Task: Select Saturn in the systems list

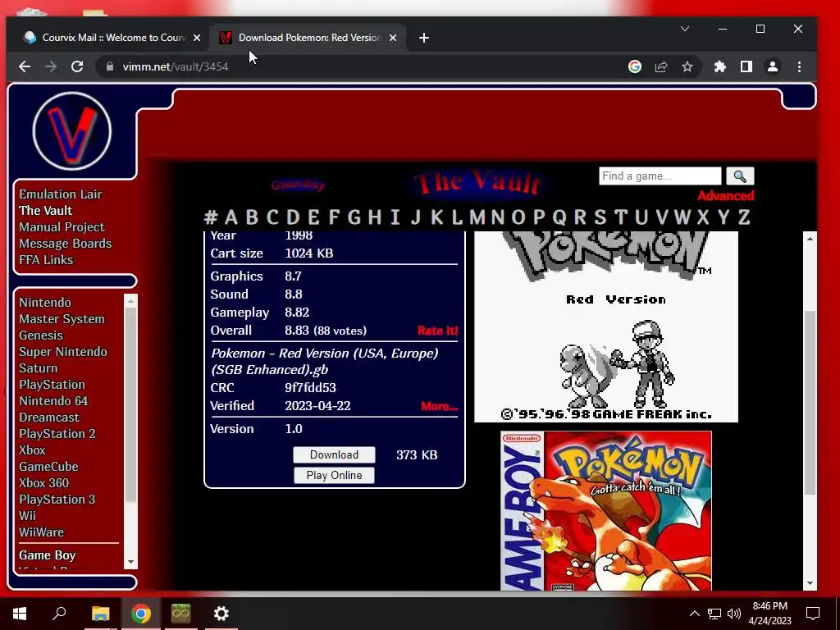Action: [38, 368]
